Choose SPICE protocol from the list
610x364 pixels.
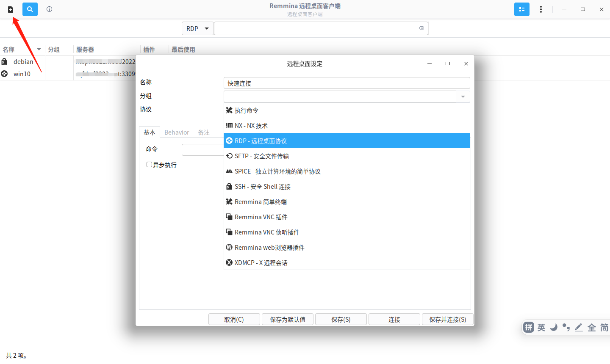click(x=347, y=171)
